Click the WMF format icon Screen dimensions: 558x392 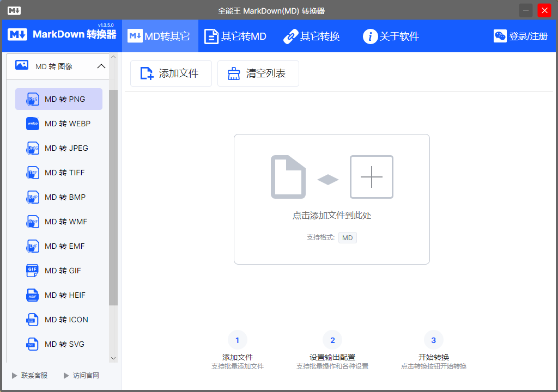click(33, 222)
